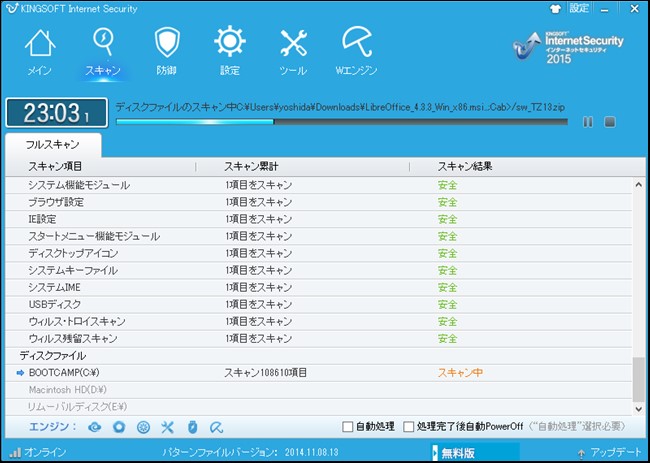
Task: Click the orange スキャン中 status
Action: click(x=460, y=373)
